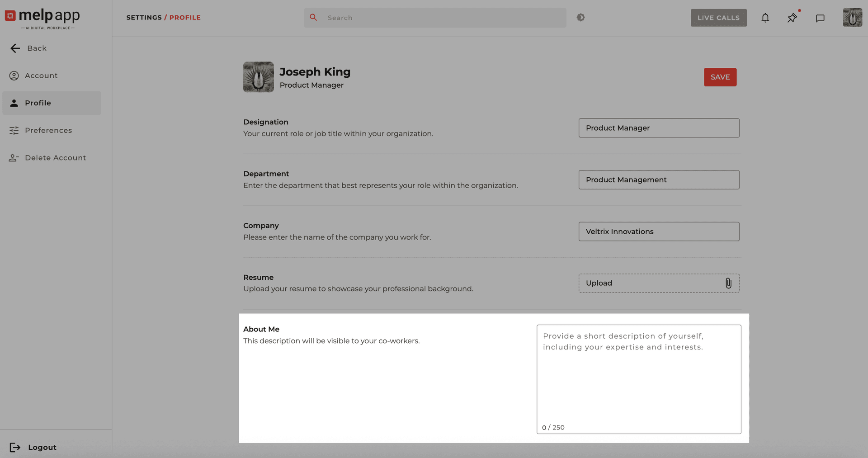Toggle the dark mode theme icon
The height and width of the screenshot is (458, 868).
[x=580, y=18]
